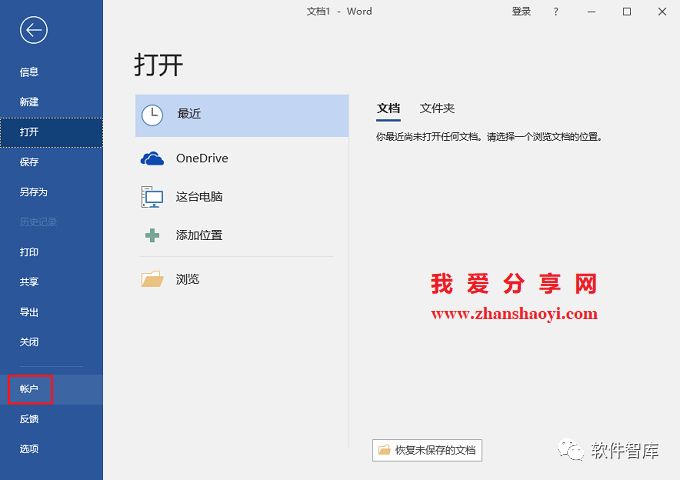680x480 pixels.
Task: Open the Help question mark
Action: click(556, 12)
